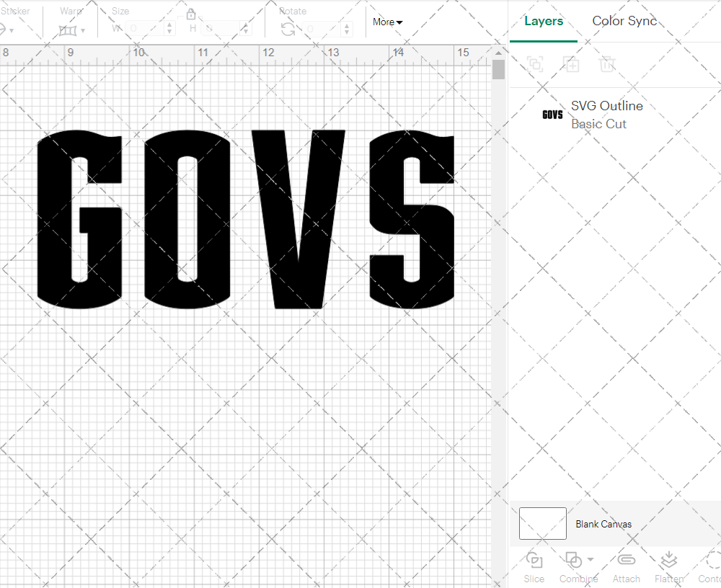Open the Layers tab
This screenshot has width=721, height=588.
click(x=544, y=21)
